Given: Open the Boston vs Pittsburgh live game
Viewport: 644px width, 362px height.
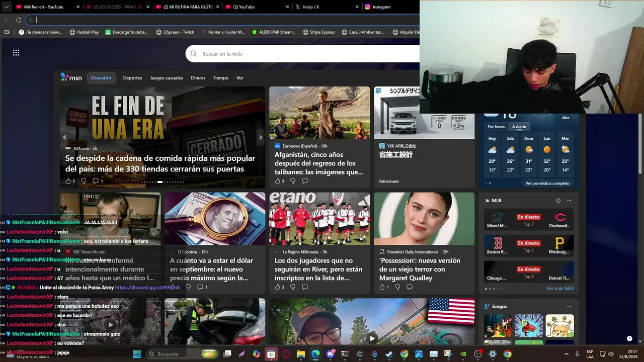Looking at the screenshot, I should click(529, 245).
